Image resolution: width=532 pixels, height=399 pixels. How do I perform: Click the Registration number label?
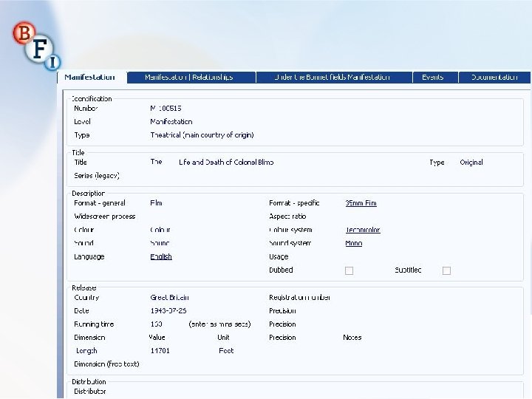point(299,298)
